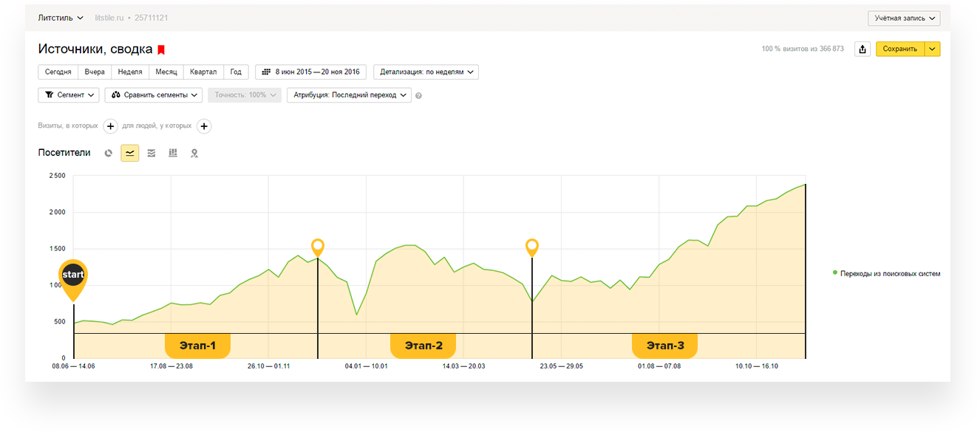Click the counter number 25711121

pyautogui.click(x=152, y=18)
